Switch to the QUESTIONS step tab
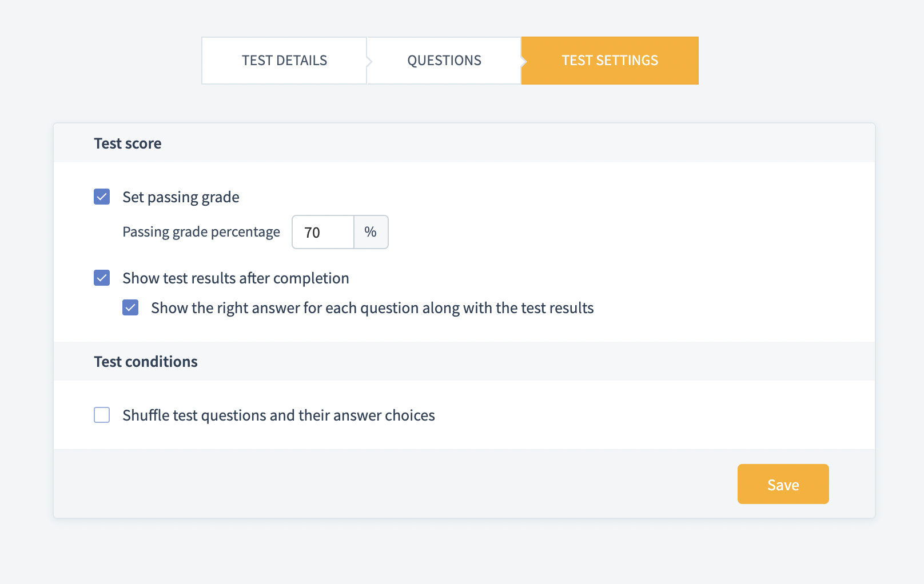Viewport: 924px width, 584px height. click(x=444, y=61)
